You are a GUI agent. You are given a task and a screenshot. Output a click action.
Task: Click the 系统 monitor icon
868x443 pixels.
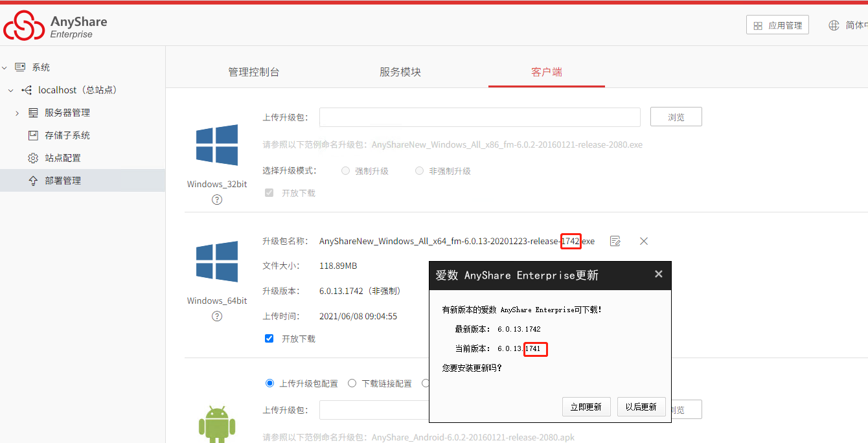20,67
